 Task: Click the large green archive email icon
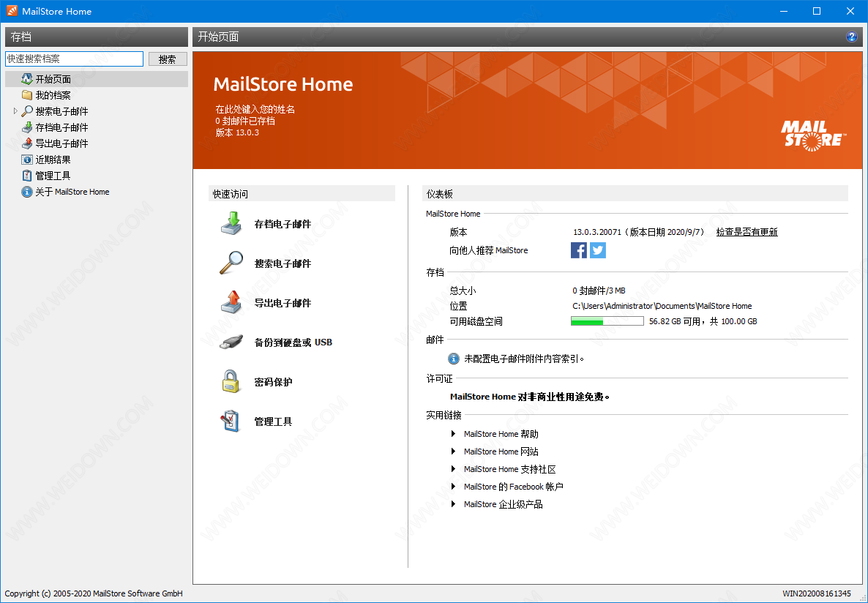point(231,223)
